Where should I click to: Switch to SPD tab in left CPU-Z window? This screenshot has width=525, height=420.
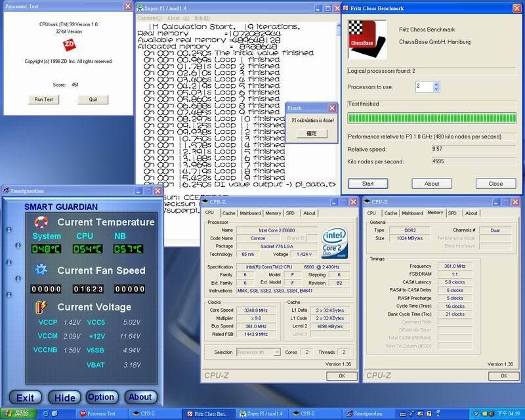[290, 213]
